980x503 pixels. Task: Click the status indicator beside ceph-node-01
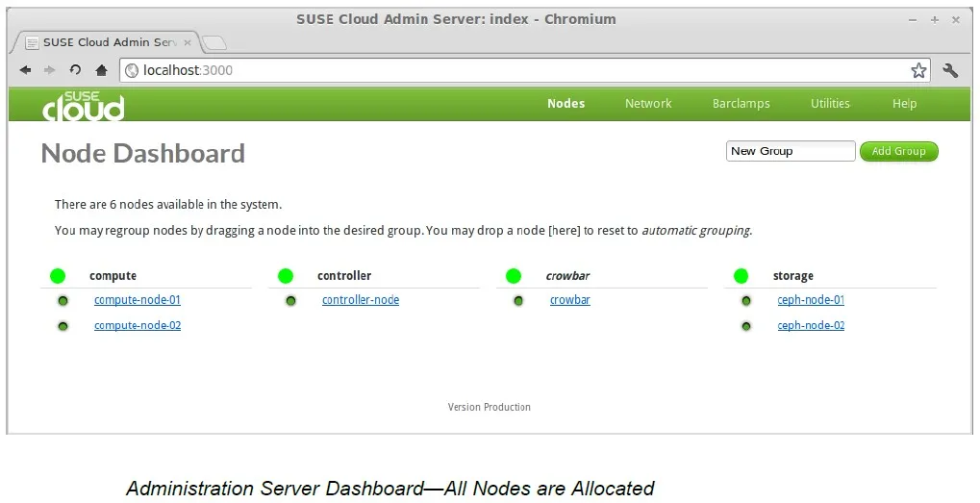click(746, 301)
